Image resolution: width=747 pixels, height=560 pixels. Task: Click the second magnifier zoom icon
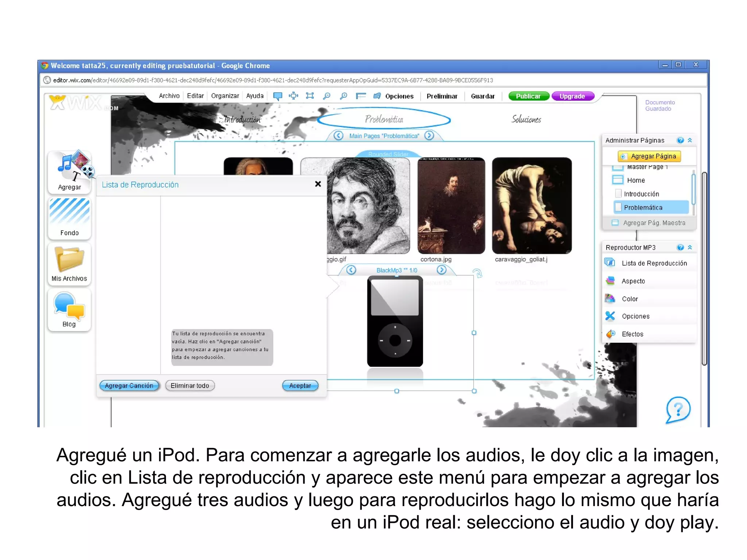click(343, 96)
